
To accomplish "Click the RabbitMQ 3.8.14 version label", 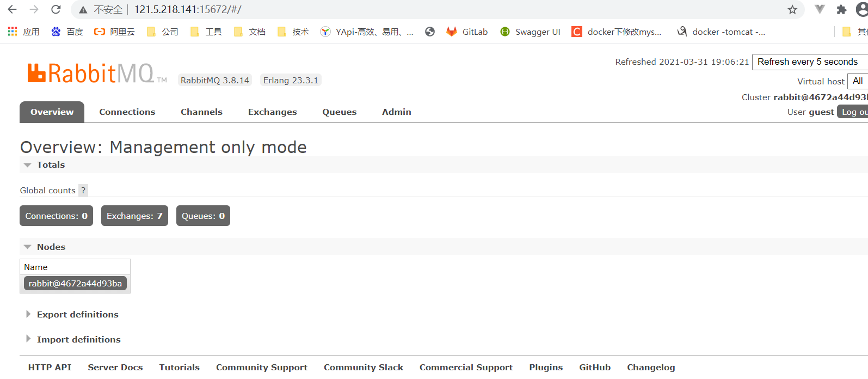I will coord(215,80).
